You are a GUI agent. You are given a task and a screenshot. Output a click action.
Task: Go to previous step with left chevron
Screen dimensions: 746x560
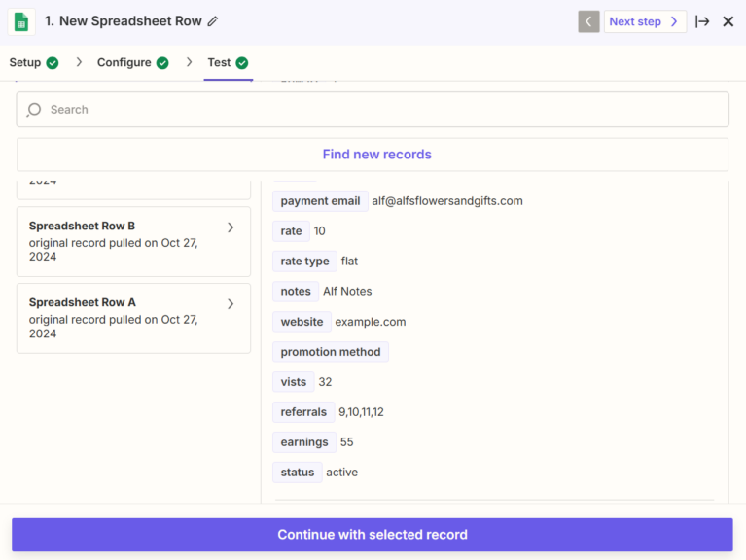(588, 21)
